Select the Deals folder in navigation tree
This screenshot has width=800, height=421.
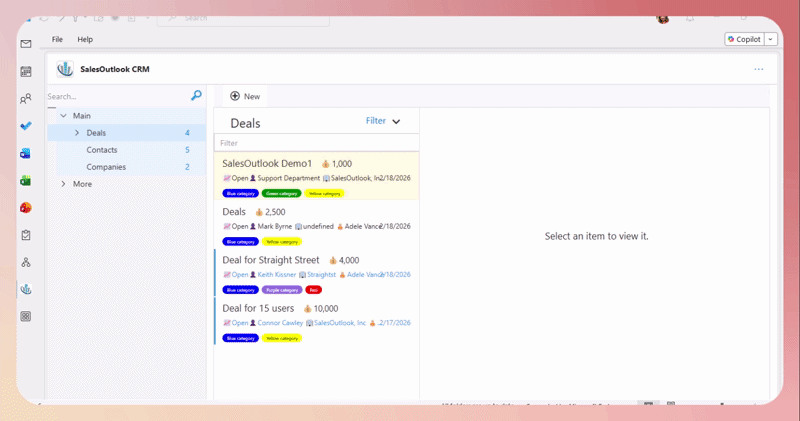(128, 133)
